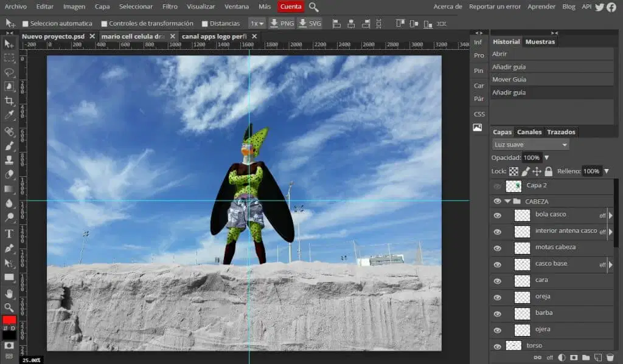This screenshot has width=623, height=364.
Task: Switch to the Nuevo proyecto.psd tab
Action: (x=54, y=36)
